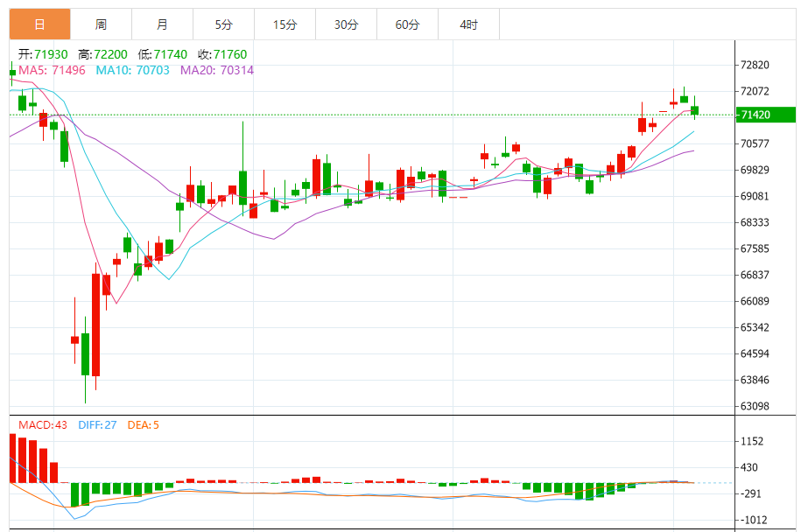This screenshot has width=801, height=532.
Task: Click the 69081 price axis label
Action: 755,196
